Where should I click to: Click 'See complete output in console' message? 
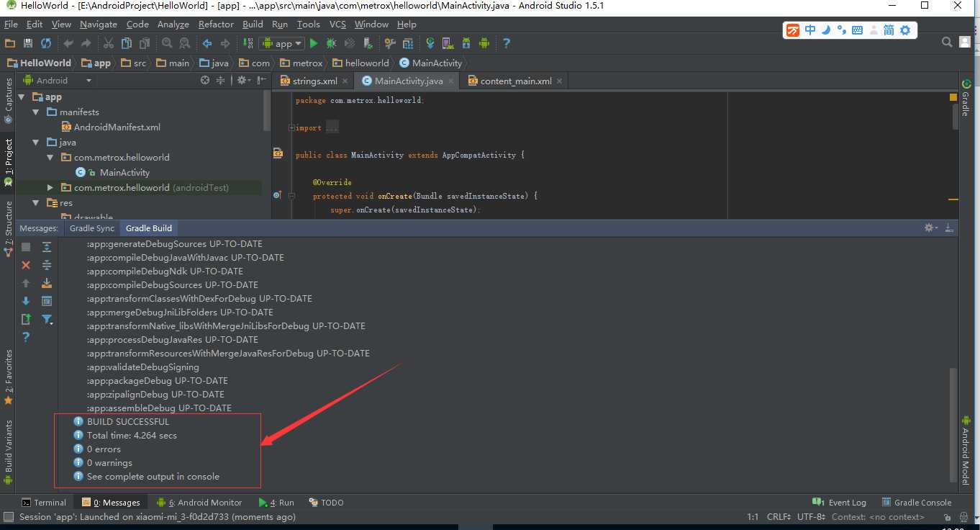(153, 477)
